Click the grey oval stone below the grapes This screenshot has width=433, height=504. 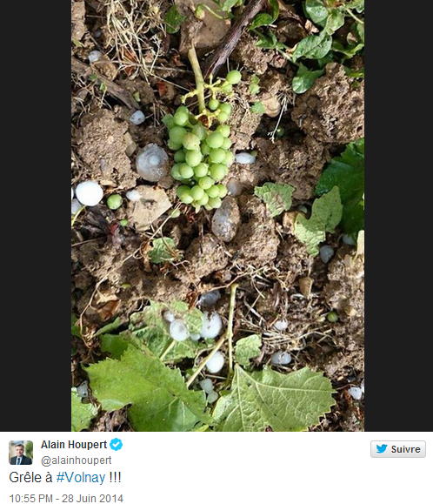click(226, 219)
